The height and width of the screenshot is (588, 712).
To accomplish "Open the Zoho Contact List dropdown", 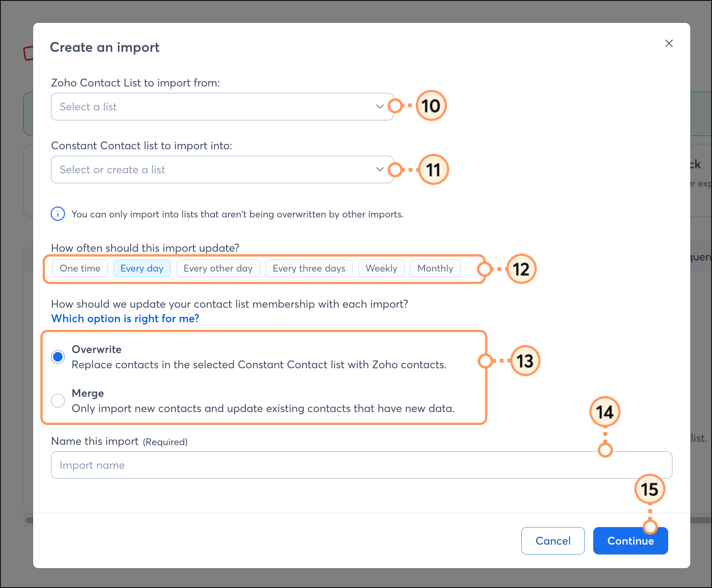I will click(x=222, y=107).
